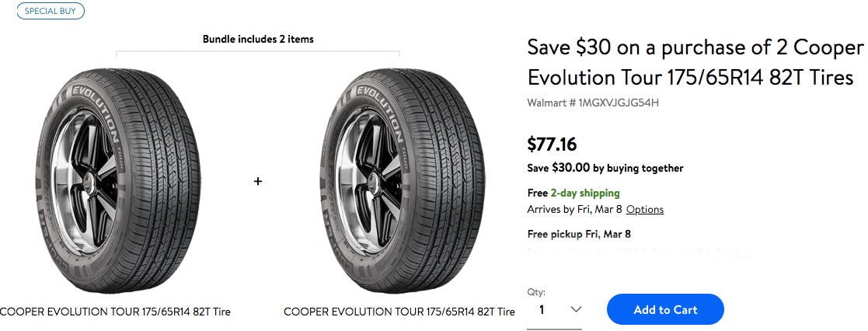
Task: Click the green 2-day shipping text
Action: [585, 193]
